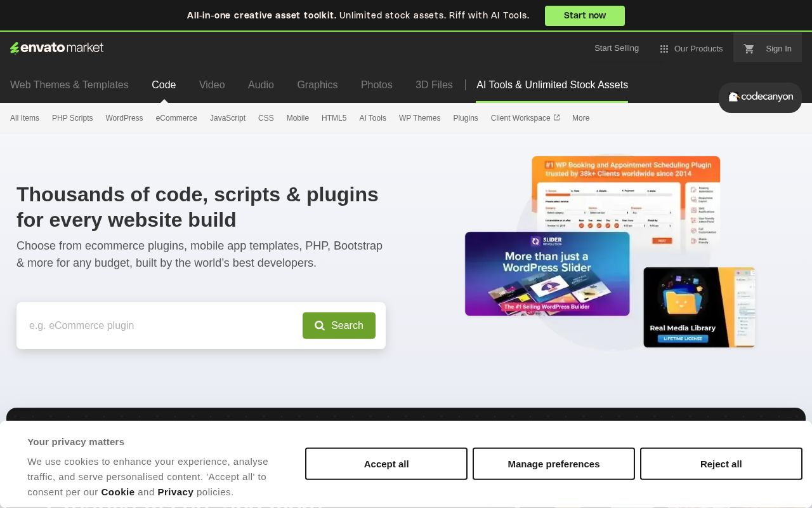This screenshot has height=508, width=812.
Task: Switch to the Audio tab
Action: pos(261,84)
